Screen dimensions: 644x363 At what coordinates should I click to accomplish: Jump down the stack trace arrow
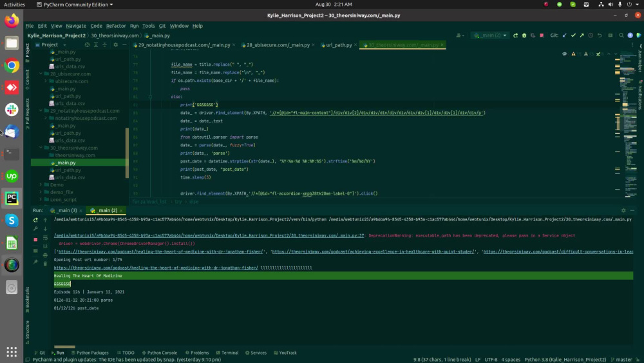(x=45, y=229)
